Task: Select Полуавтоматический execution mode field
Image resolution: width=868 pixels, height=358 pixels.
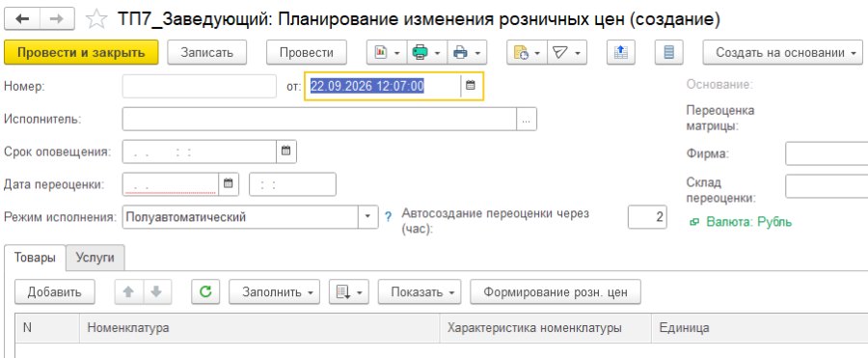Action: (x=240, y=217)
